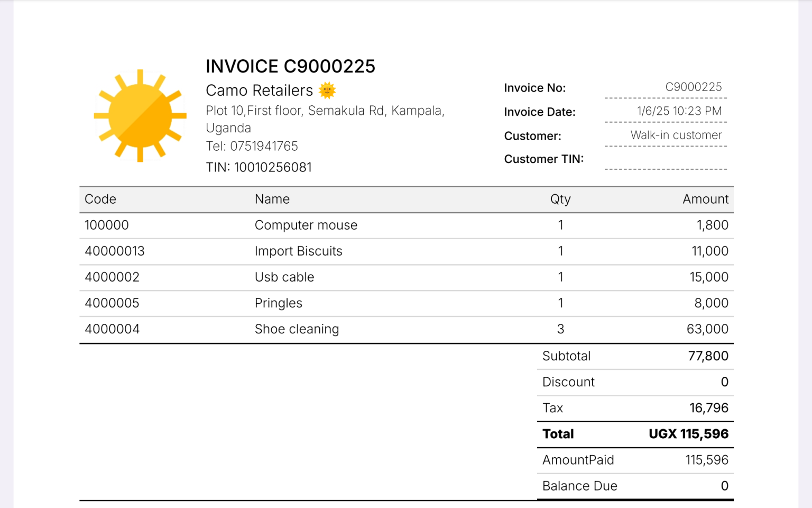This screenshot has width=812, height=508.
Task: Click the sun logo of Camo Retailers
Action: tap(140, 116)
